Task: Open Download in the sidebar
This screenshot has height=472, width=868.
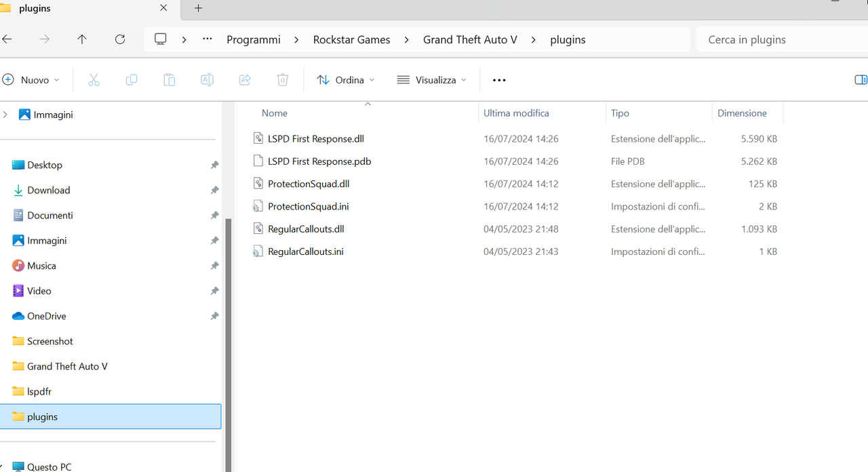Action: (x=49, y=190)
